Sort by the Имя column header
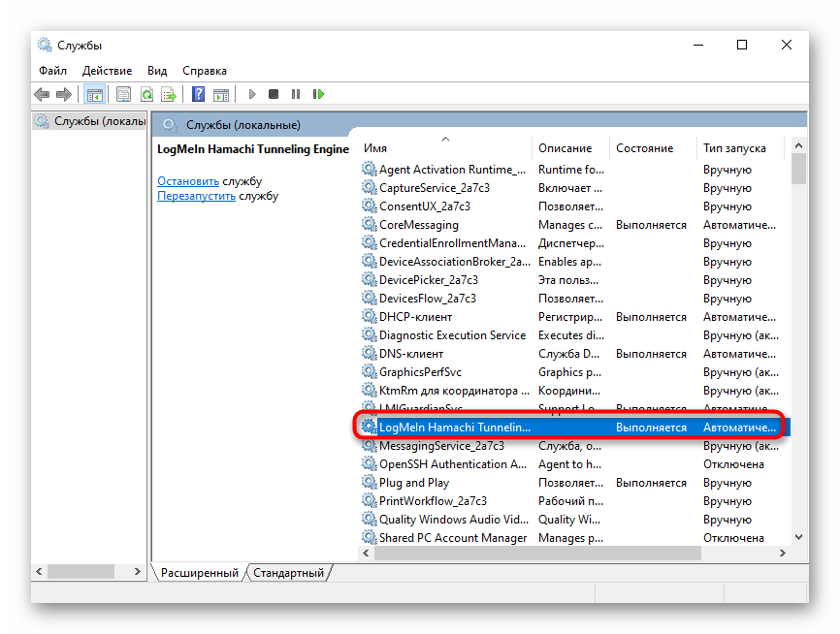The image size is (840, 634). [375, 148]
